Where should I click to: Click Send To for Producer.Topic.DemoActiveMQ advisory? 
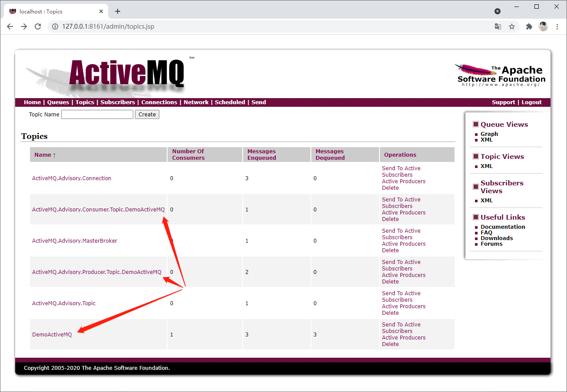[x=392, y=262]
